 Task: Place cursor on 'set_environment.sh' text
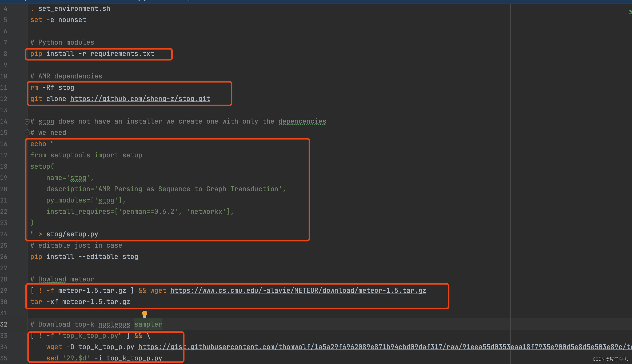click(74, 8)
